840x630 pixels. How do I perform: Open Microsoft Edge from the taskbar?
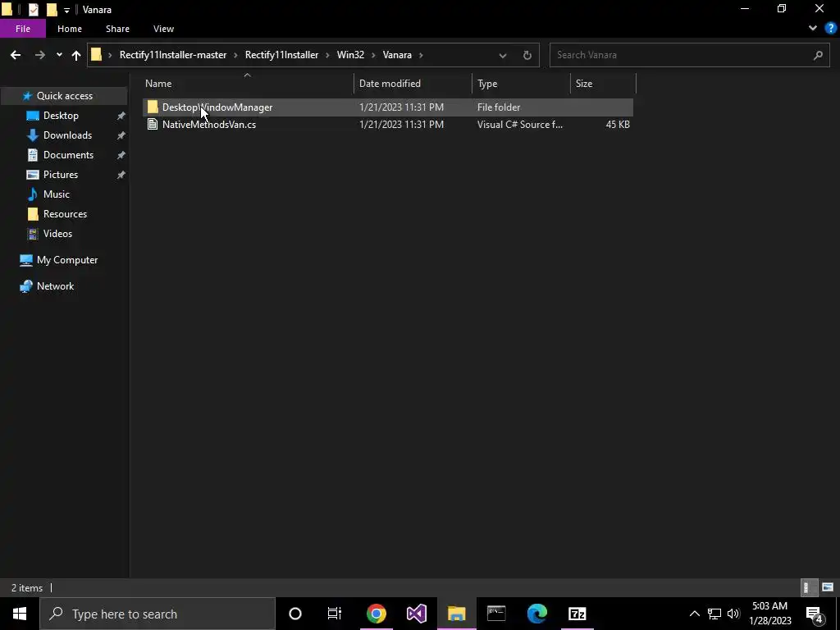coord(536,614)
